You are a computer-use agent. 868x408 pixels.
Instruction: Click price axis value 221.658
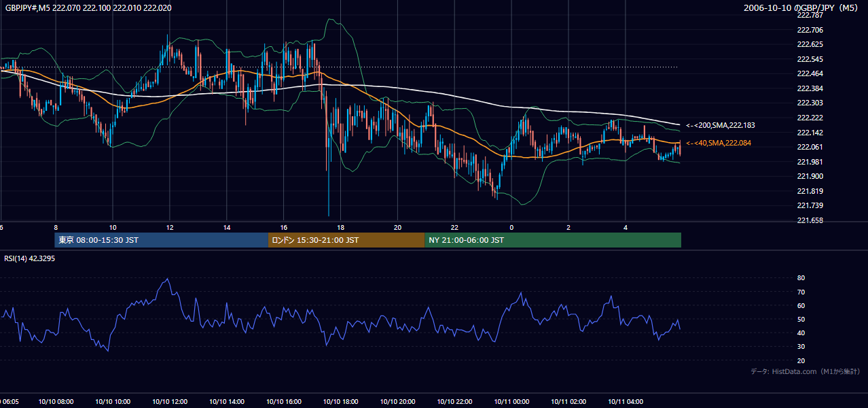click(x=810, y=220)
